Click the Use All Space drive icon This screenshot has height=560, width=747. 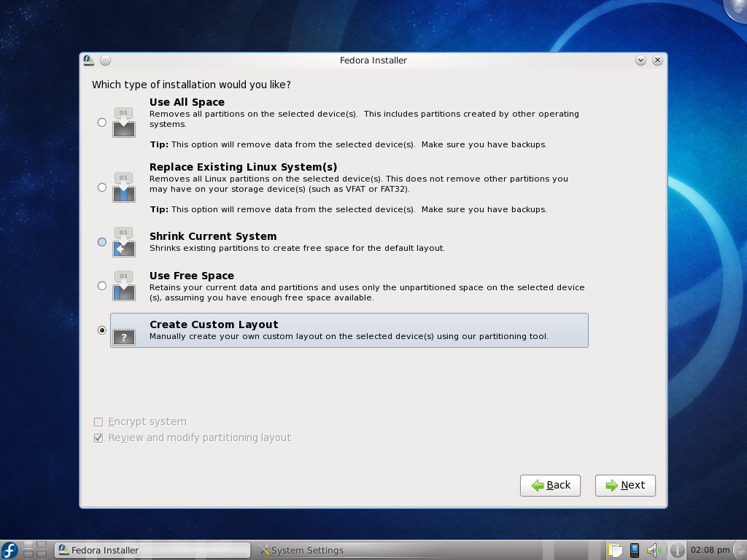(x=124, y=122)
